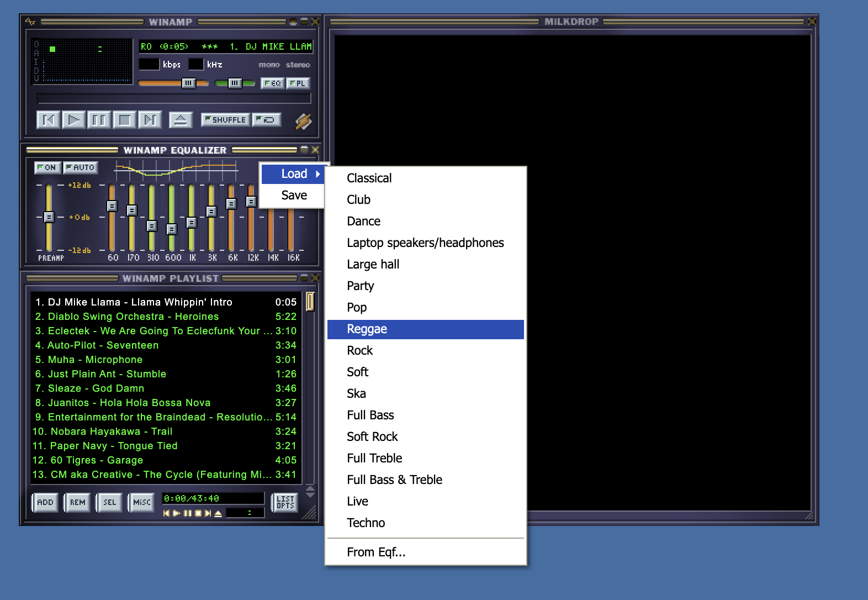This screenshot has height=600, width=868.
Task: Click the Eject open file button
Action: (181, 120)
